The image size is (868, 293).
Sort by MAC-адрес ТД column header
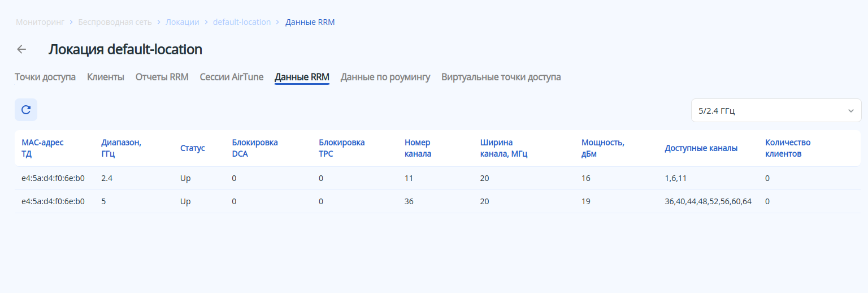tap(42, 148)
